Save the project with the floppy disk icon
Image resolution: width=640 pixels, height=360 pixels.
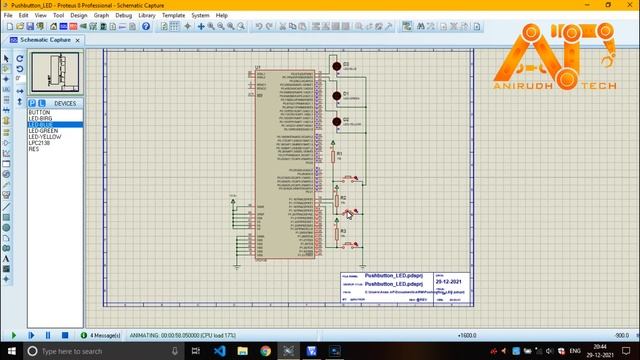click(x=30, y=27)
